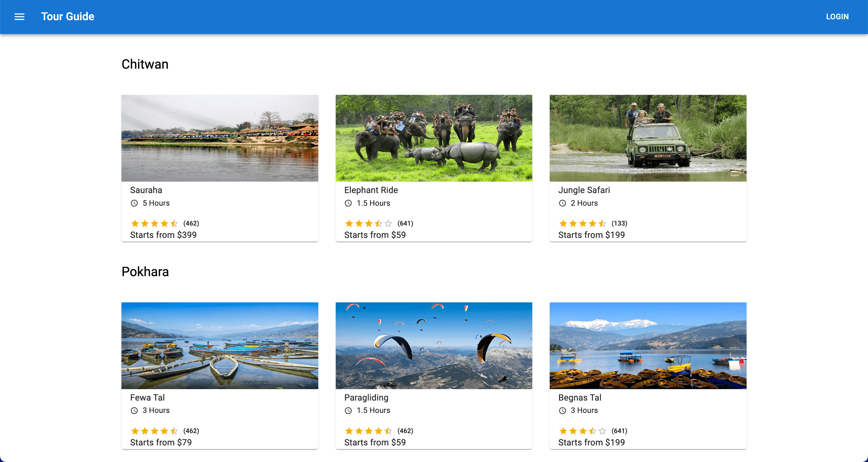Screen dimensions: 868x462
Task: Click the Paragliding card title
Action: pyautogui.click(x=366, y=397)
